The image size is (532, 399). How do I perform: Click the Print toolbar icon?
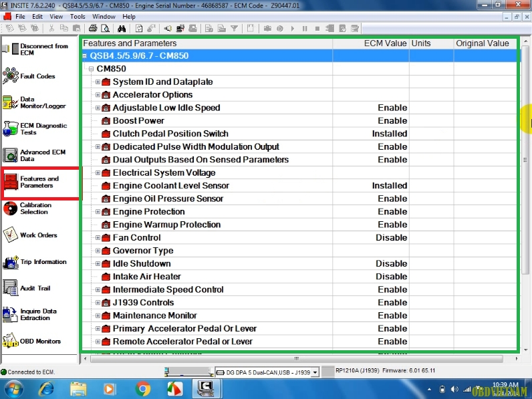tap(93, 29)
